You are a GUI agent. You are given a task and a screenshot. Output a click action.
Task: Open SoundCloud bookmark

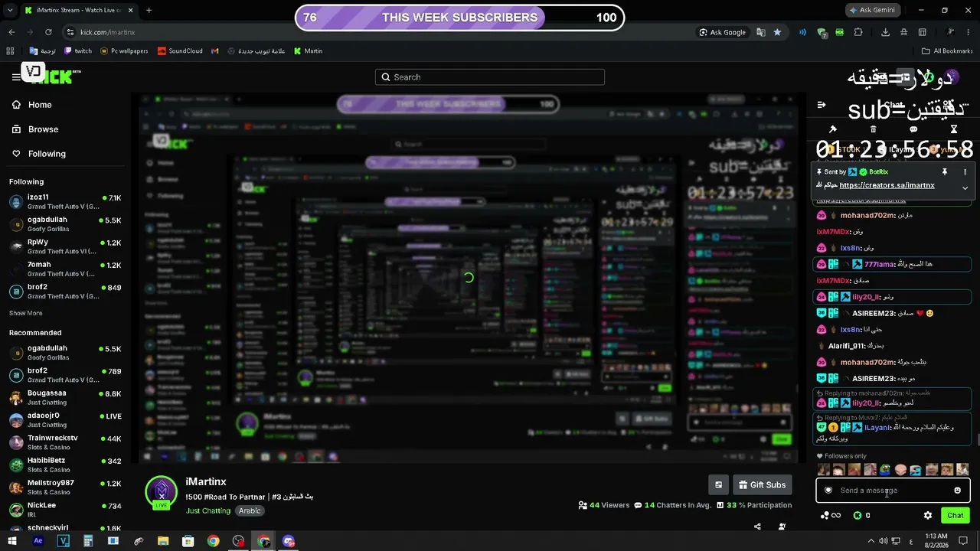[180, 51]
